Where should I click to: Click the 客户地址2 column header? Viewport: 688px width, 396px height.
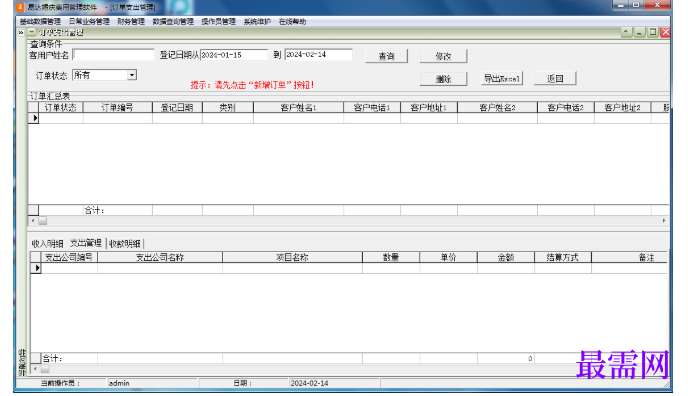tap(623, 107)
